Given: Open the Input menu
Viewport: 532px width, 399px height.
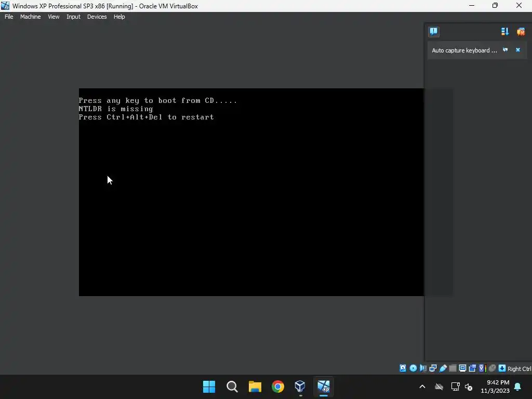Looking at the screenshot, I should [73, 17].
